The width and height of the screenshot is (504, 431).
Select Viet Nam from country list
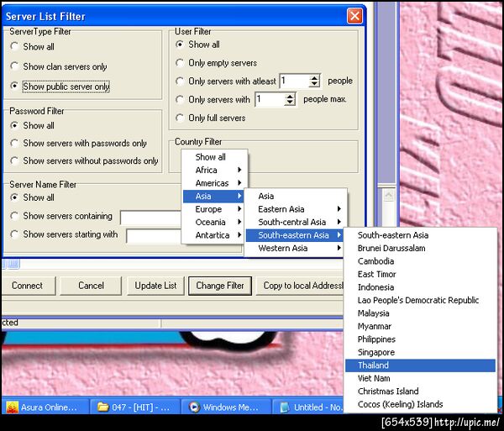[420, 378]
